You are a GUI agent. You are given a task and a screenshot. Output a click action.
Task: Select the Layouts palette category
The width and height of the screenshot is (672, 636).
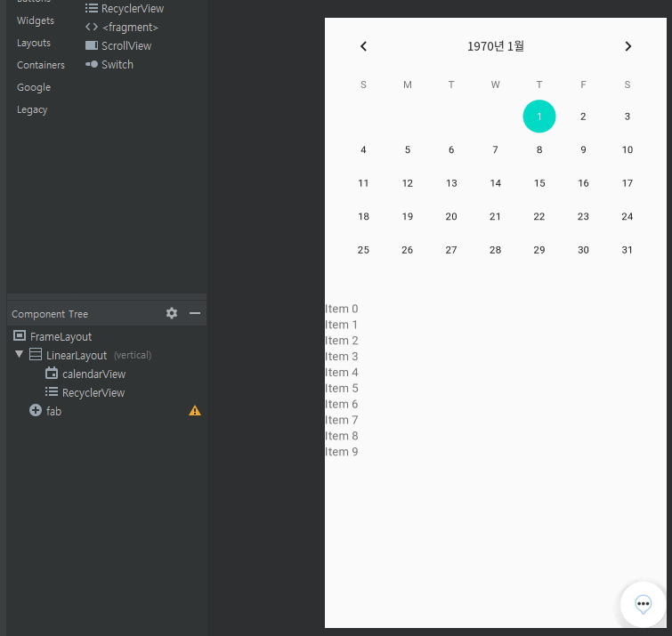34,43
